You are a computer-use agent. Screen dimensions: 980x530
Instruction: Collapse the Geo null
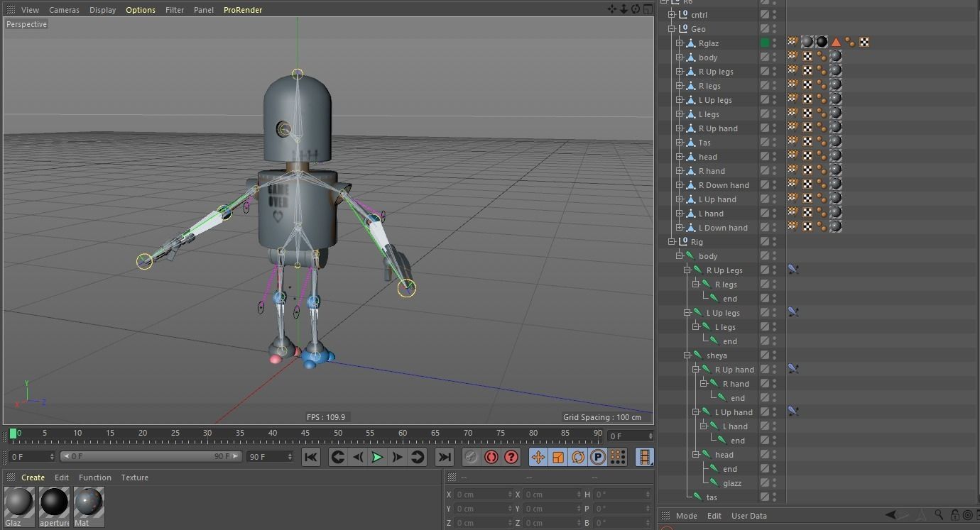point(671,28)
